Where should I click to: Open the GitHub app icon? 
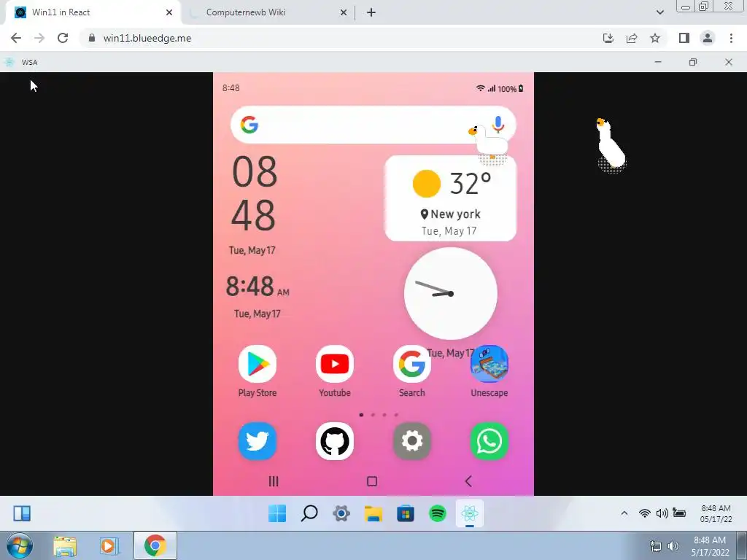(334, 441)
